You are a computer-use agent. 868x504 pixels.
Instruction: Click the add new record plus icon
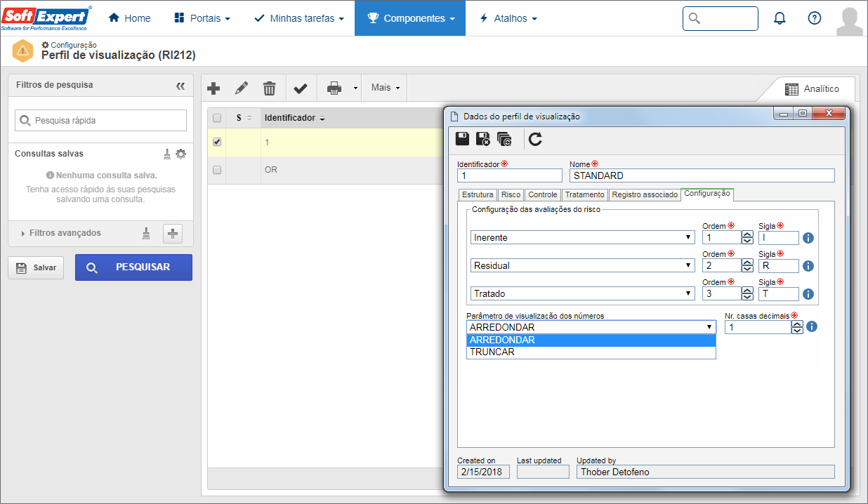tap(214, 88)
